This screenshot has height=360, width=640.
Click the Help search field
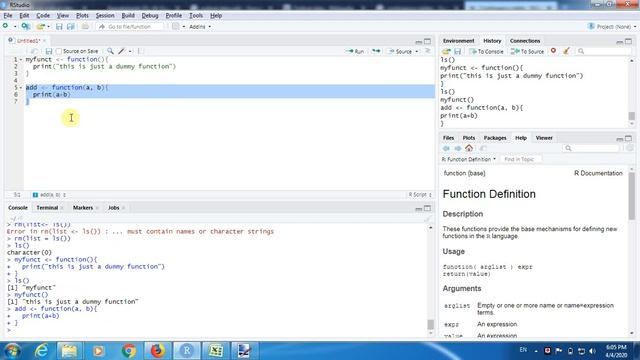point(591,148)
